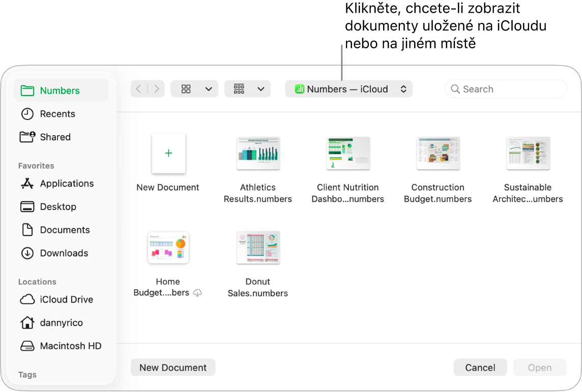Cancel the open dialog

(x=480, y=367)
